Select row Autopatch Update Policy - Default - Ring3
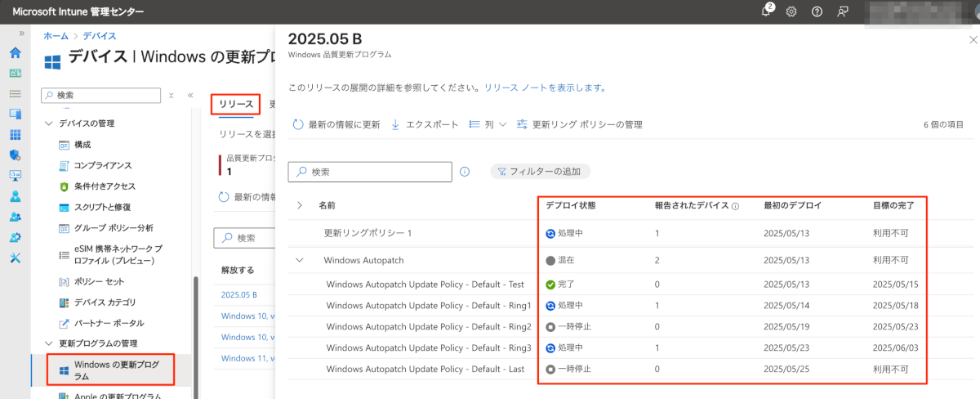 429,347
